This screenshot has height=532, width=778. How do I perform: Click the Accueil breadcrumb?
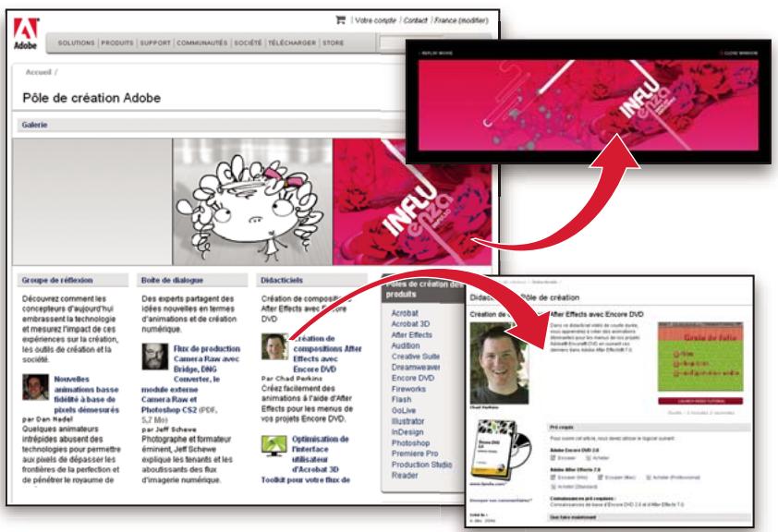tap(38, 72)
